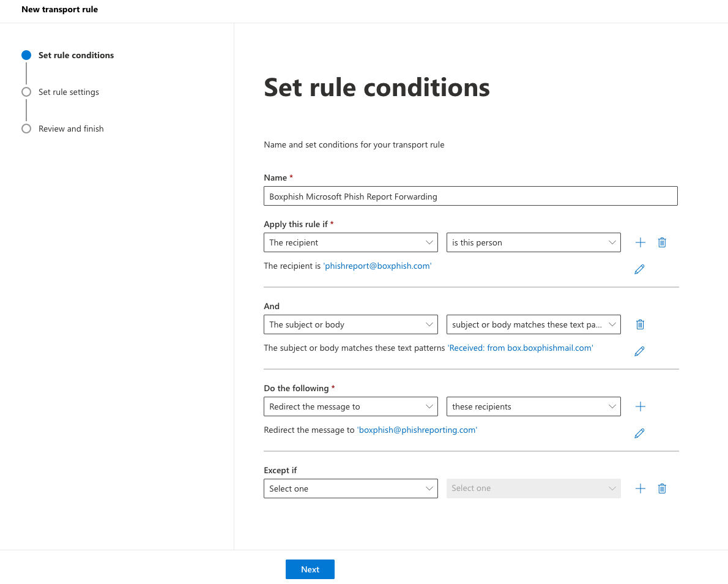
Task: Click 'Name and set conditions for your transport rule' text
Action: pos(354,144)
